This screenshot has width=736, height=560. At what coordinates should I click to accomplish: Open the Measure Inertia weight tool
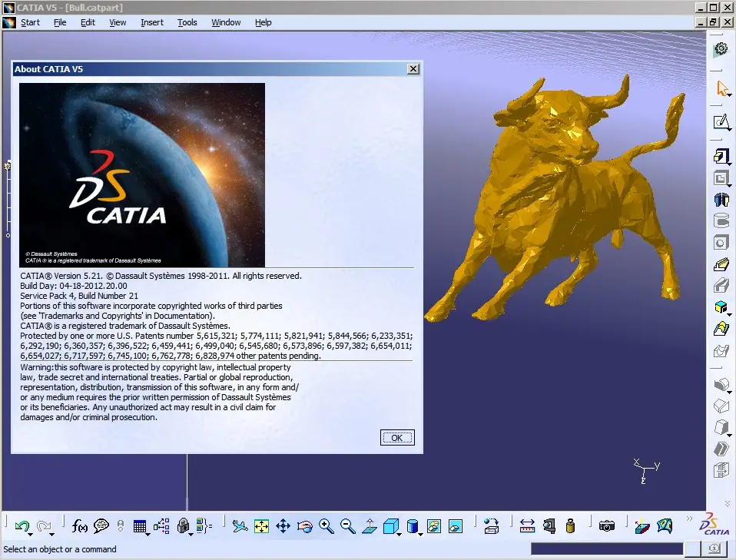tap(570, 526)
